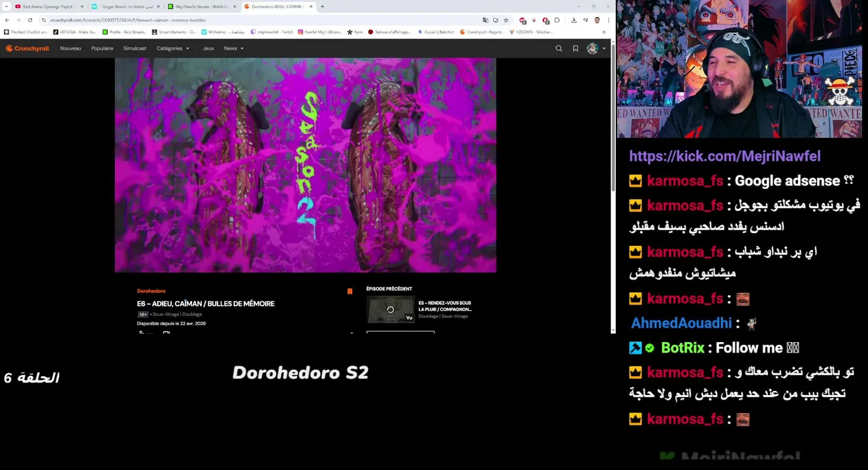Open the Jeux menu item
This screenshot has height=470, width=868.
208,48
